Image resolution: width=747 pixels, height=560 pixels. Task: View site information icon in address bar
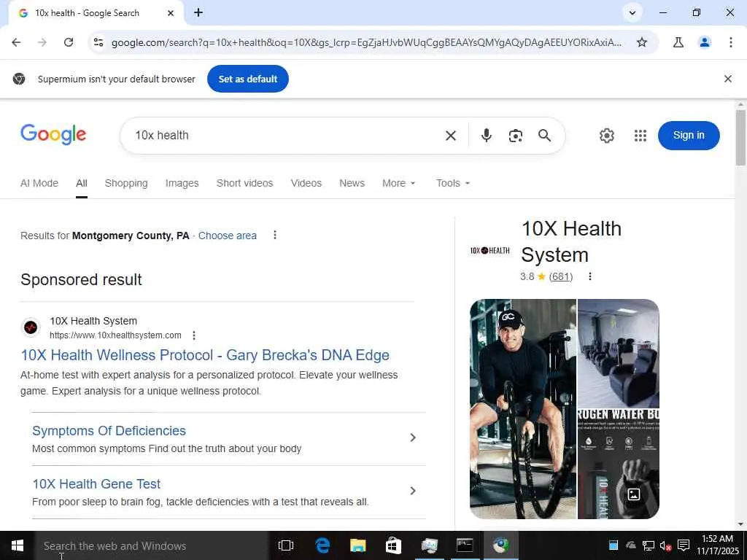[x=98, y=42]
